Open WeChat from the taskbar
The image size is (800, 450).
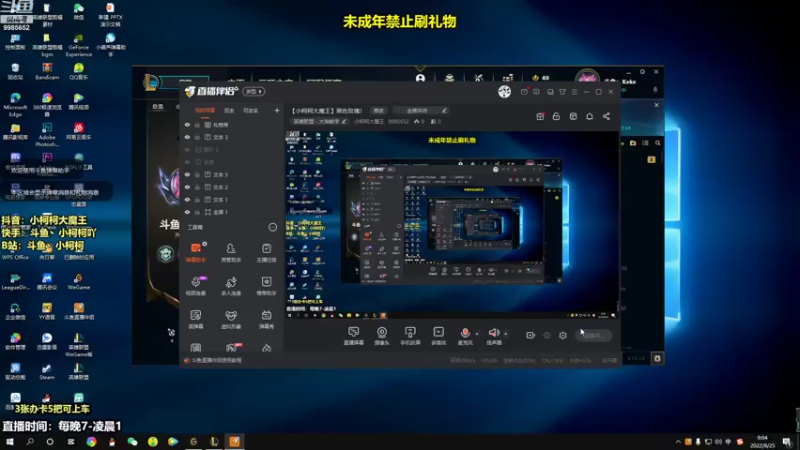(132, 441)
